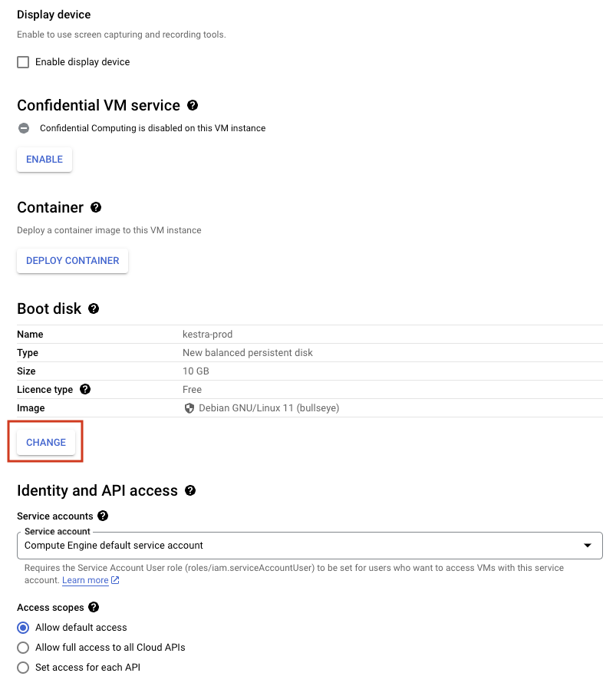Select Set access for each API

pyautogui.click(x=23, y=668)
